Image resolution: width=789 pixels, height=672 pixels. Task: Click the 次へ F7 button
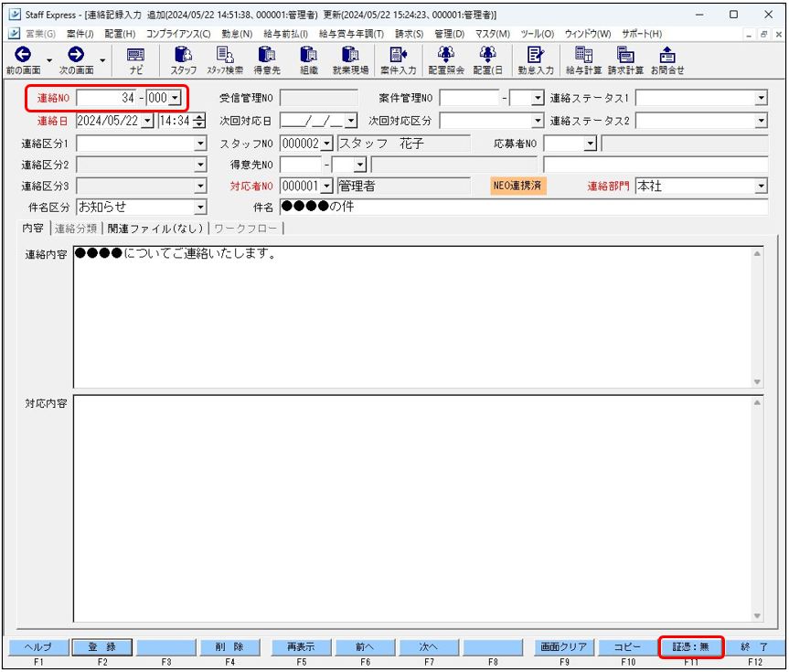tap(428, 646)
